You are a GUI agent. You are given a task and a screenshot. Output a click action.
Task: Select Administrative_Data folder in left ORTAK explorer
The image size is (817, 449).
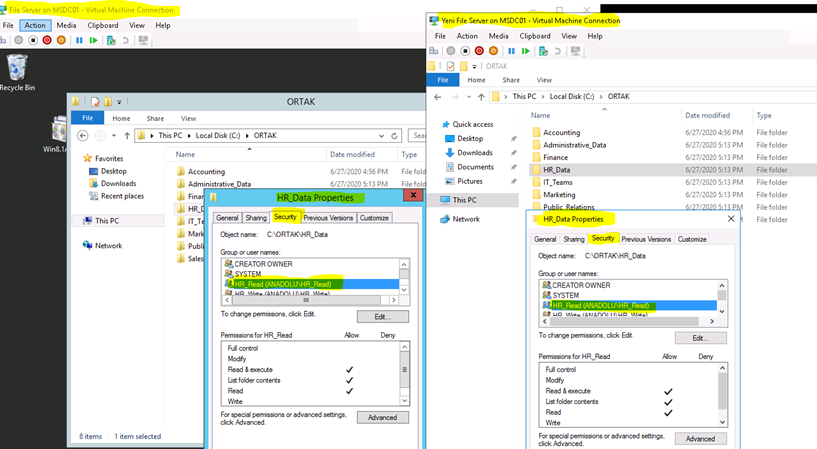(x=219, y=184)
